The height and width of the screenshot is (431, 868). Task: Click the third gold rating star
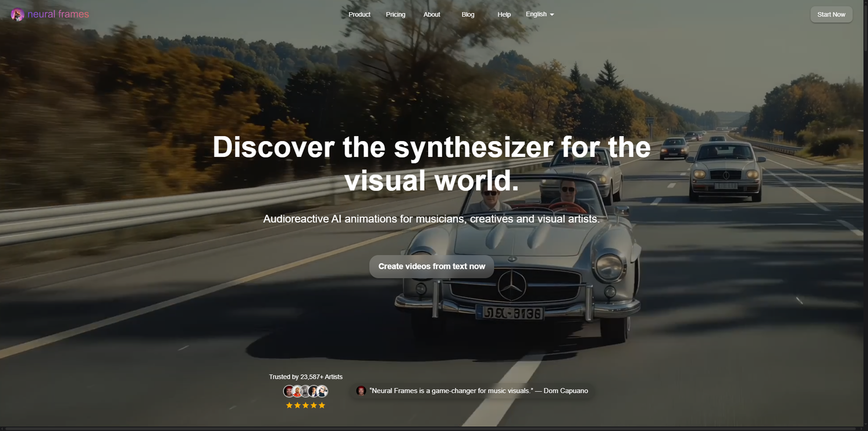click(305, 405)
